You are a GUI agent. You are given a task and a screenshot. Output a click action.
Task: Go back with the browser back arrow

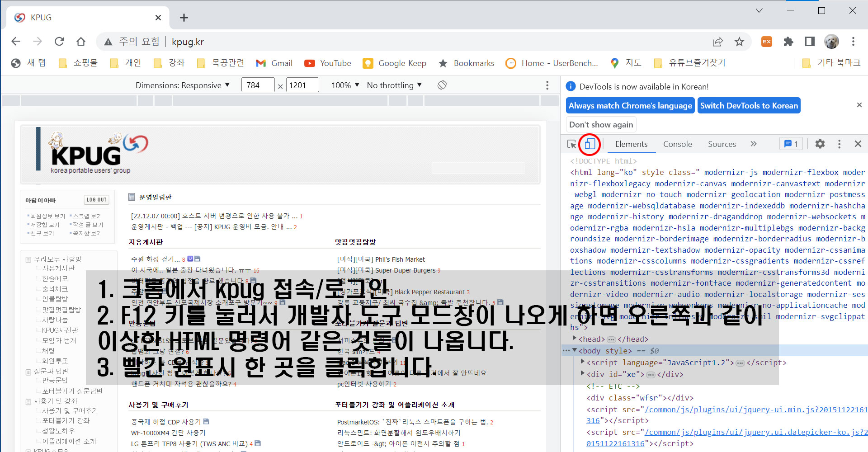[16, 42]
